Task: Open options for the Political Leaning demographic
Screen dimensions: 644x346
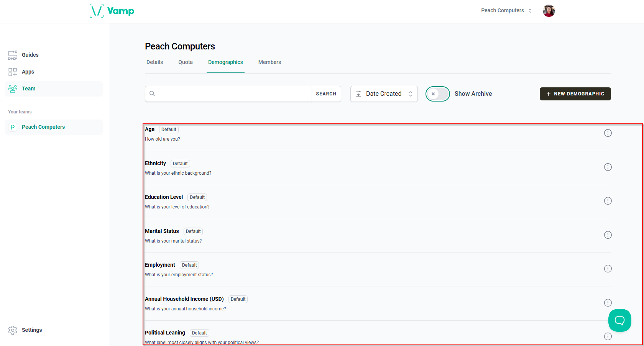Action: tap(608, 336)
